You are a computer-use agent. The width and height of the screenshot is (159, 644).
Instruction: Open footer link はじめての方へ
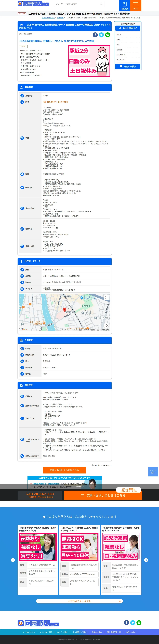(x=29, y=632)
